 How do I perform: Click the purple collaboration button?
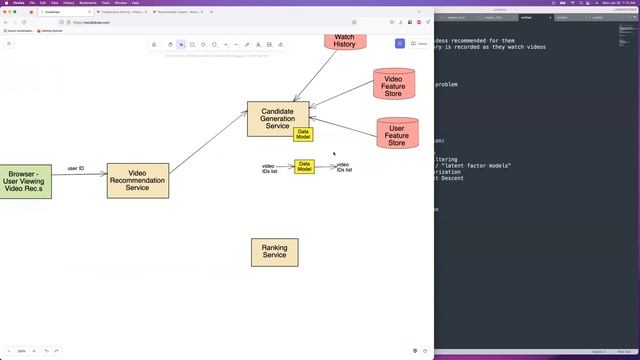click(400, 43)
